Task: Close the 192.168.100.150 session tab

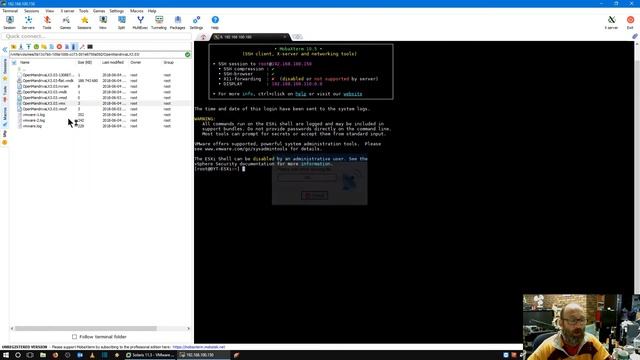Action: [285, 37]
